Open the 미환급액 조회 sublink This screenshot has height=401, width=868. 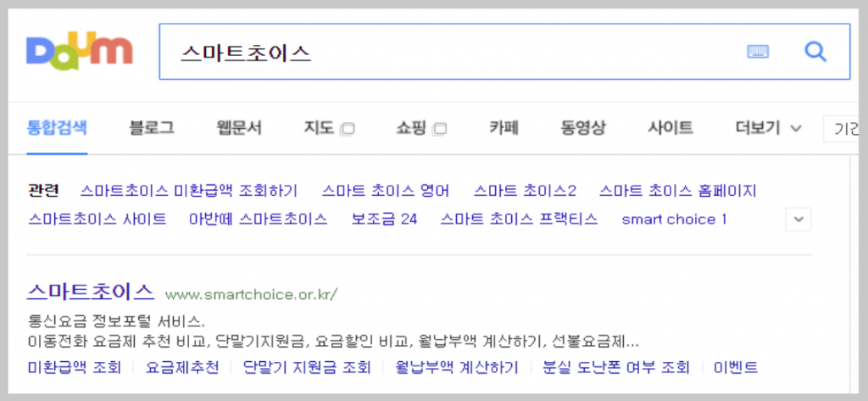(75, 367)
